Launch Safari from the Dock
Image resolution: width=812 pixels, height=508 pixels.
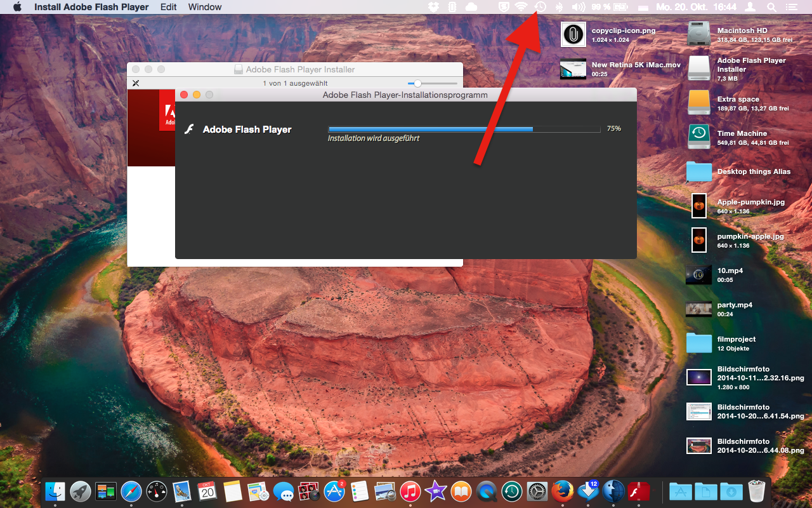(x=131, y=491)
